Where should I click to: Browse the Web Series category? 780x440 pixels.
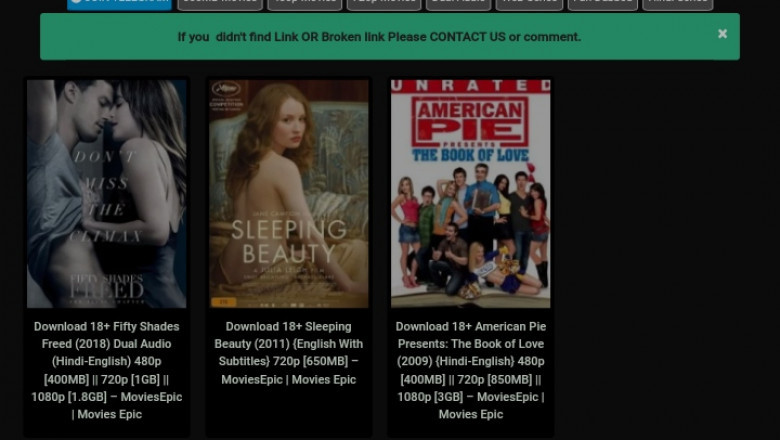[x=529, y=3]
